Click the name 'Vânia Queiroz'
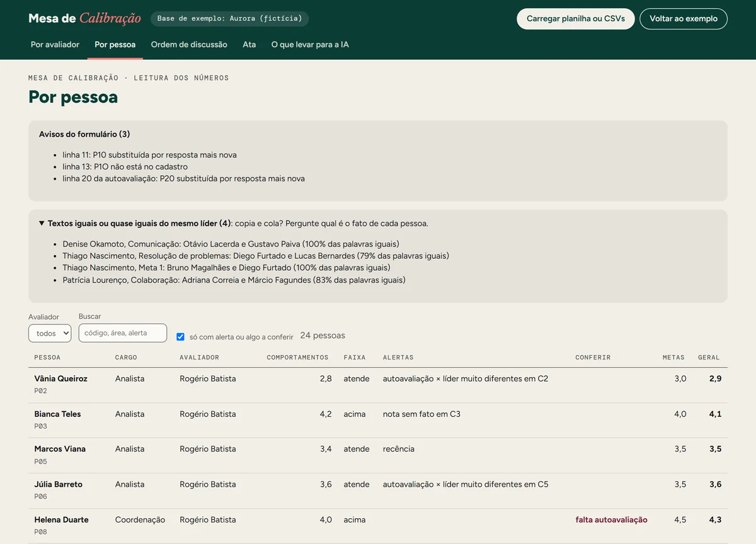756x544 pixels. [x=60, y=379]
